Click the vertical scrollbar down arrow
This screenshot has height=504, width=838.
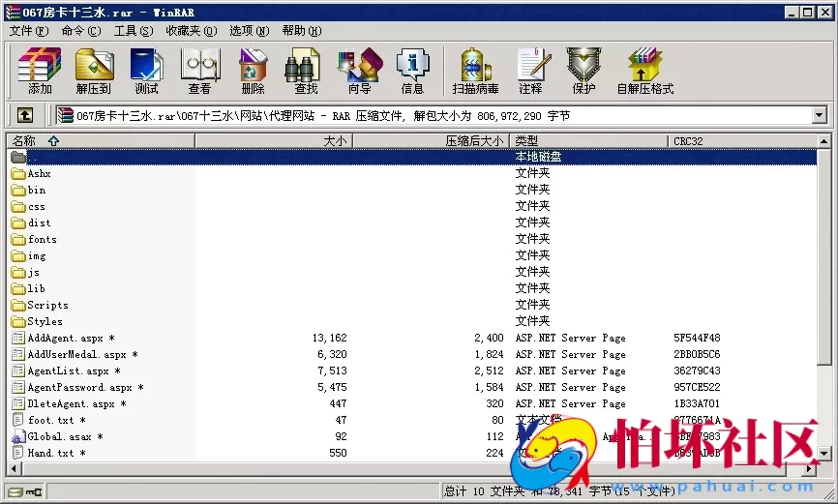824,454
